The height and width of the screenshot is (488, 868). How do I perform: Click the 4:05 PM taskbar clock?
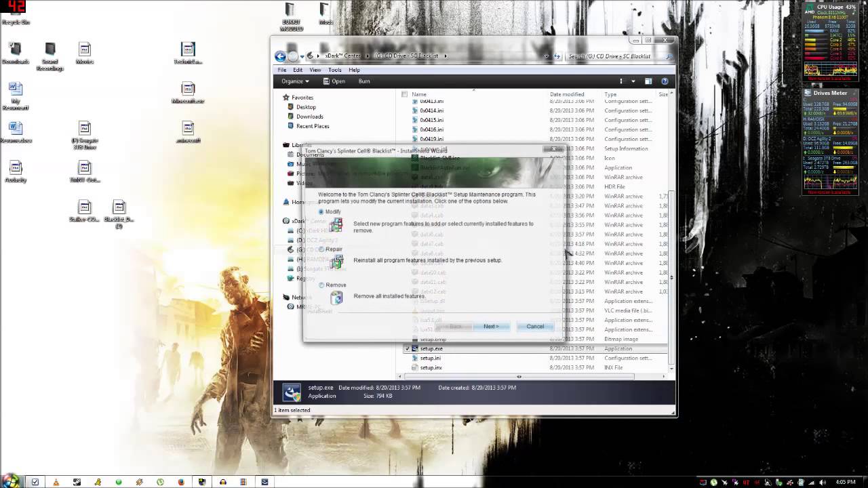[845, 482]
